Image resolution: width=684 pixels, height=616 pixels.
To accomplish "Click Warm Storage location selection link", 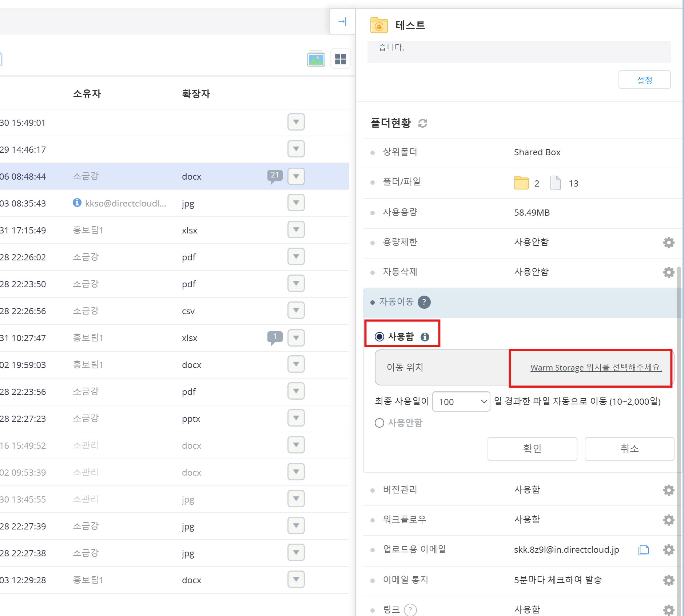I will coord(596,368).
